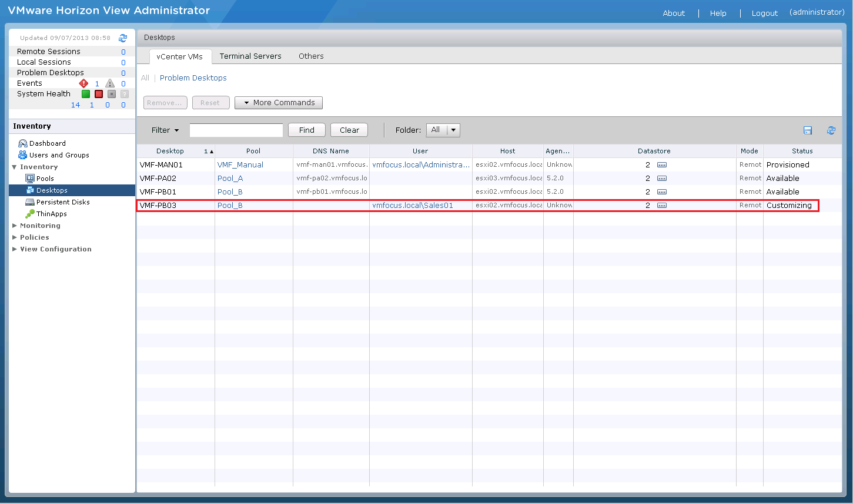Open datastore details icon for VMF-MAN01 row

click(662, 165)
